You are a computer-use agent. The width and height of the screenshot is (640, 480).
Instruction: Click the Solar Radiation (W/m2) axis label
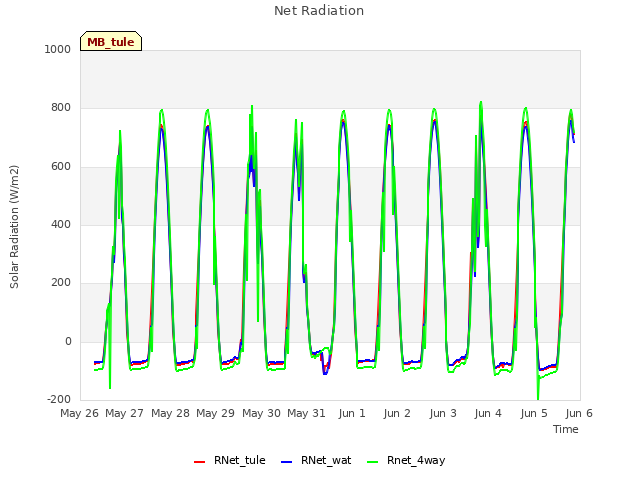[14, 227]
